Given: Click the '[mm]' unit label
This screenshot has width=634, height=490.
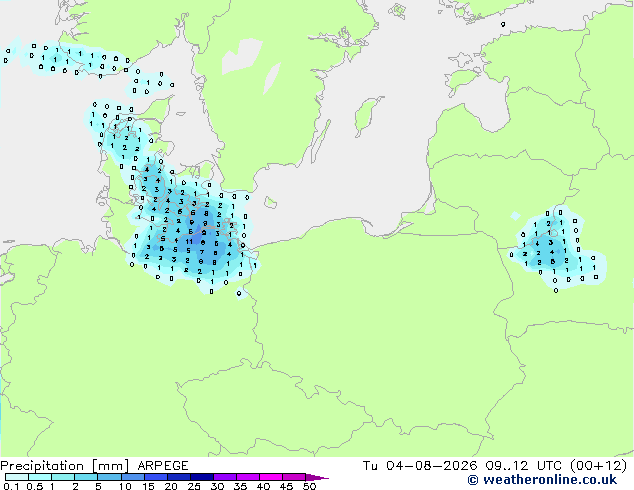Looking at the screenshot, I should [x=110, y=466].
